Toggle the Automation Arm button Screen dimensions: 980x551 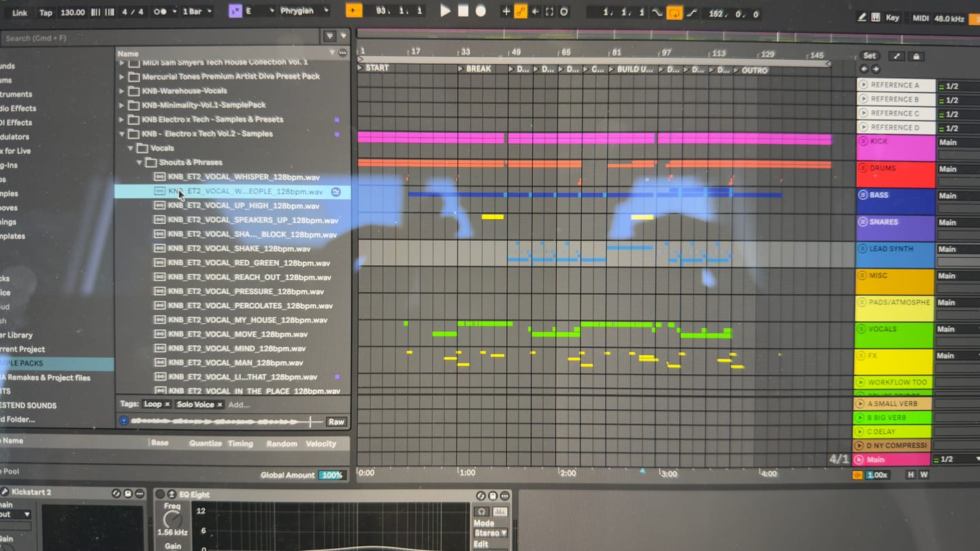521,12
